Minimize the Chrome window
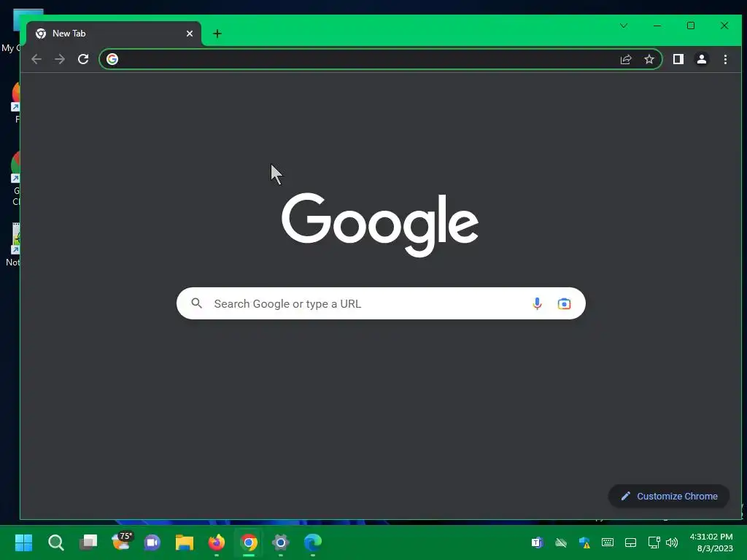 tap(657, 26)
